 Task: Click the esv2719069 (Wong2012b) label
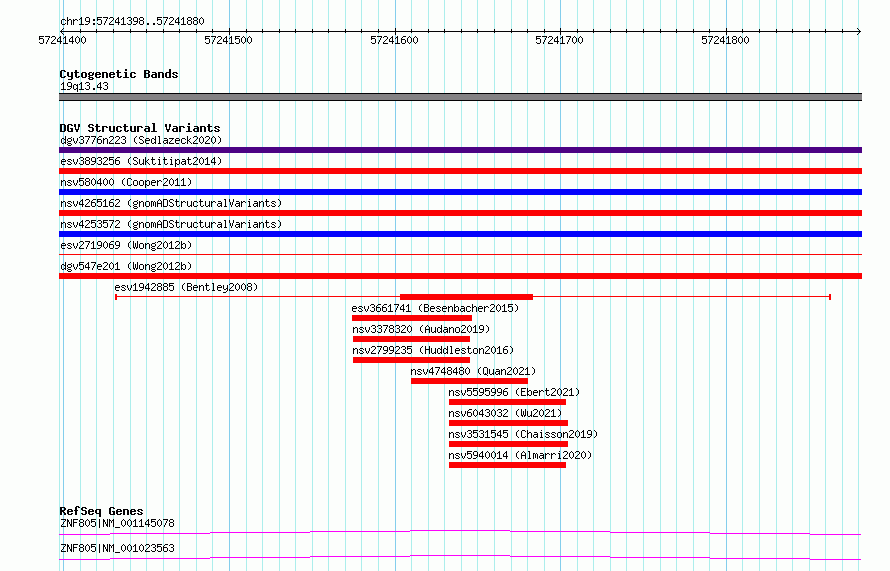tap(126, 245)
